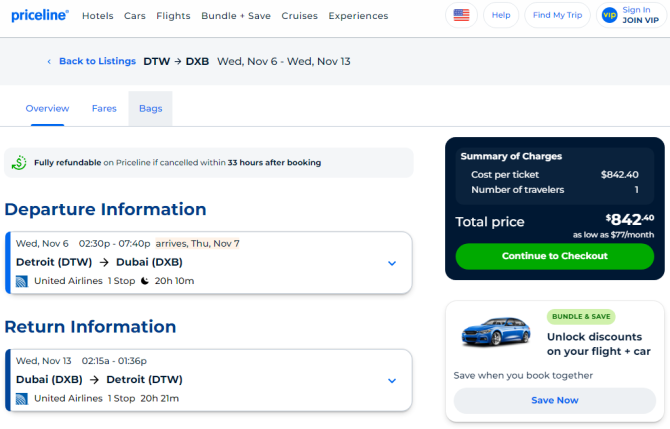The height and width of the screenshot is (429, 670).
Task: Click the overnight moon icon on departure
Action: (x=145, y=281)
